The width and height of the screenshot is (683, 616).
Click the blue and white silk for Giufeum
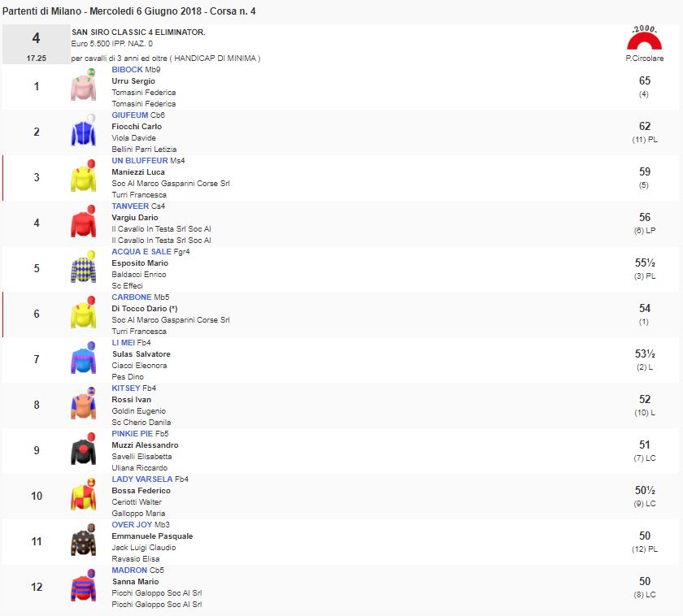[x=83, y=132]
